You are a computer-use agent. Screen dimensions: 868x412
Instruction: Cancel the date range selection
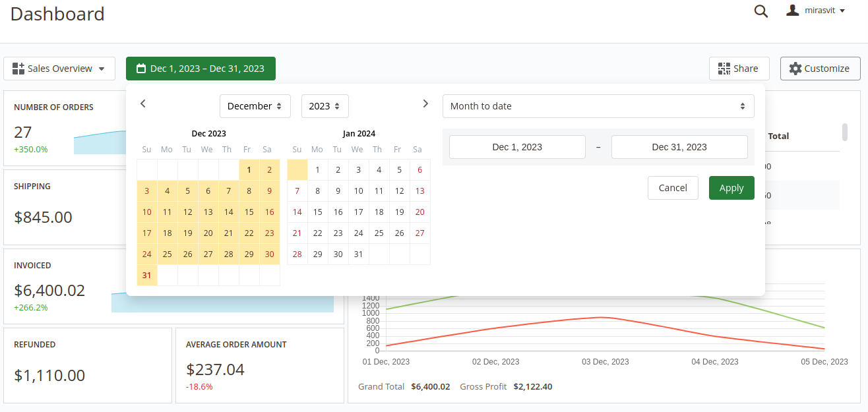click(673, 188)
